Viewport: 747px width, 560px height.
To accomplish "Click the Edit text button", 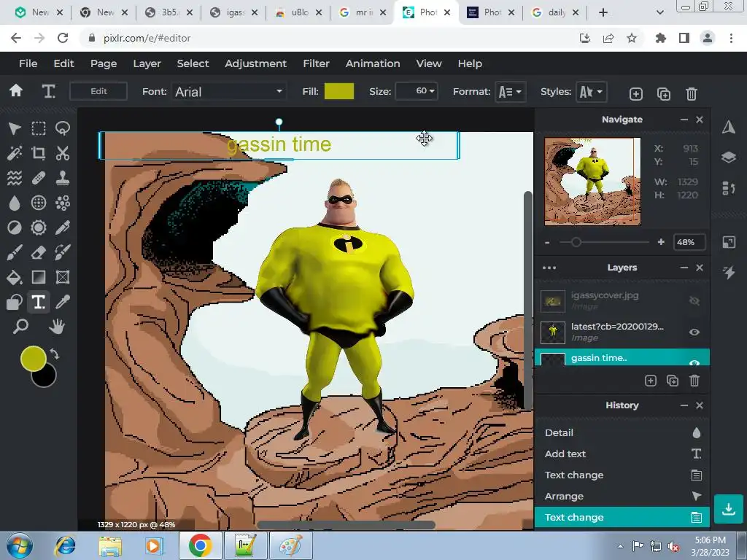I will pyautogui.click(x=98, y=91).
